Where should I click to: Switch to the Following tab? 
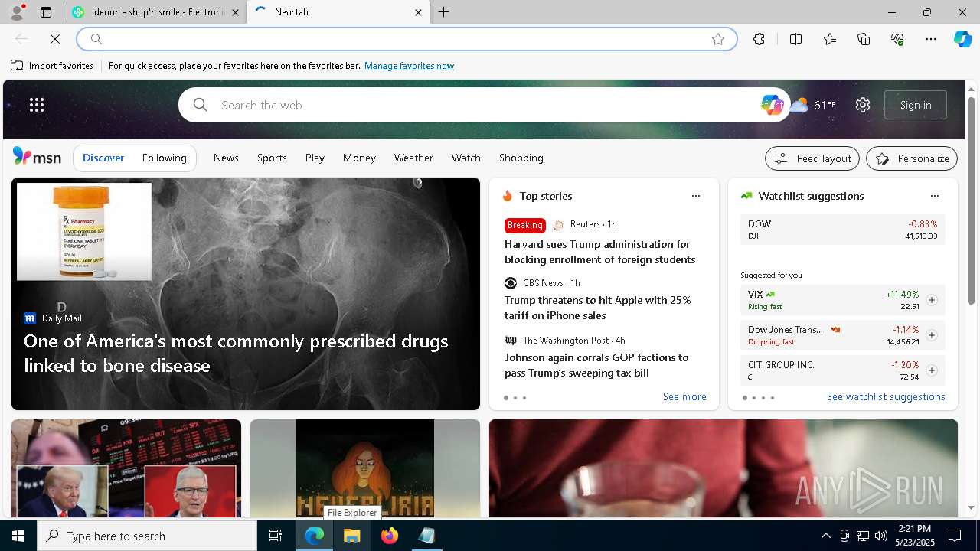coord(164,158)
